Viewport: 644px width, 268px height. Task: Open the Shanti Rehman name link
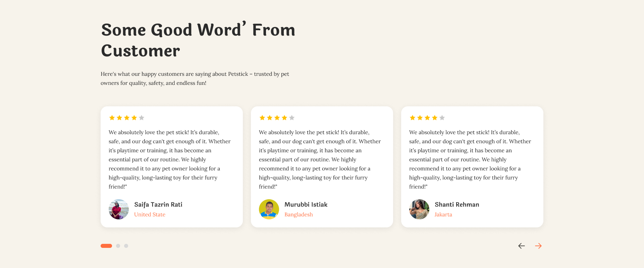point(457,205)
